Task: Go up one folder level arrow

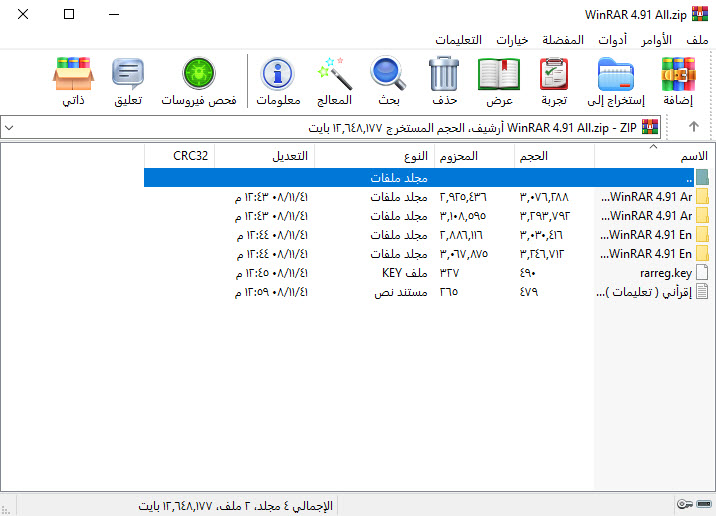Action: point(694,127)
